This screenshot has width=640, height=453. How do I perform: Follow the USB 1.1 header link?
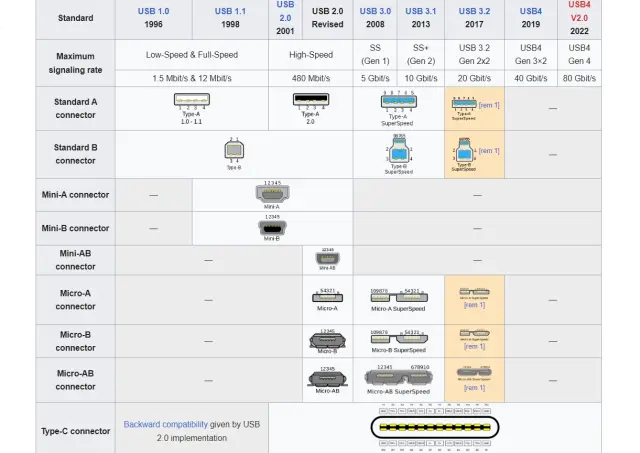click(230, 11)
